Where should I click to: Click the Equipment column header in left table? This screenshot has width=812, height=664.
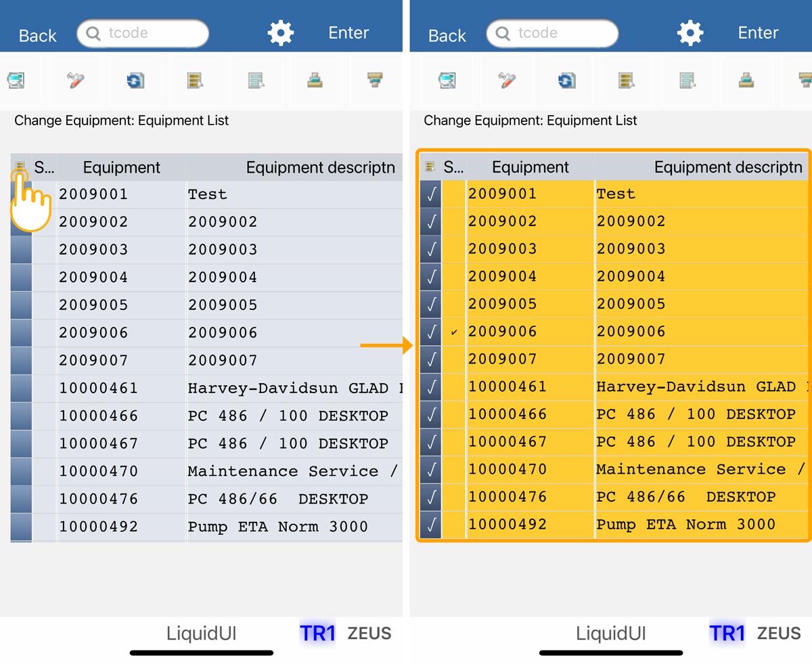[121, 167]
